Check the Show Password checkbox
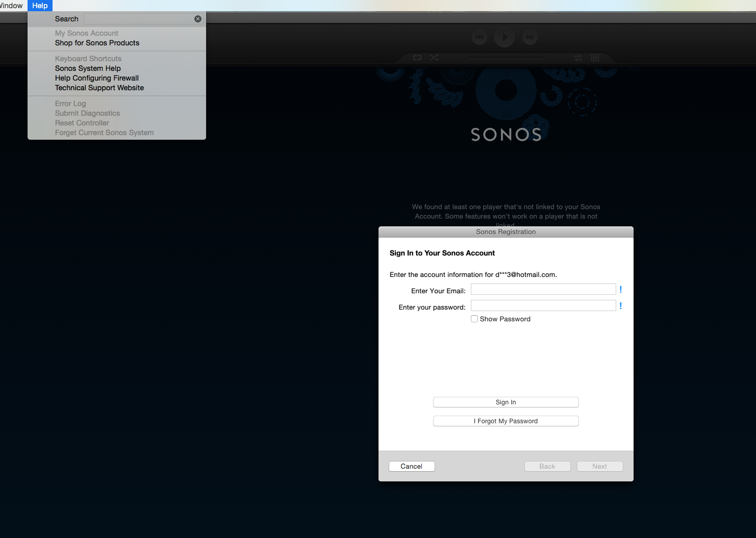 pos(474,319)
